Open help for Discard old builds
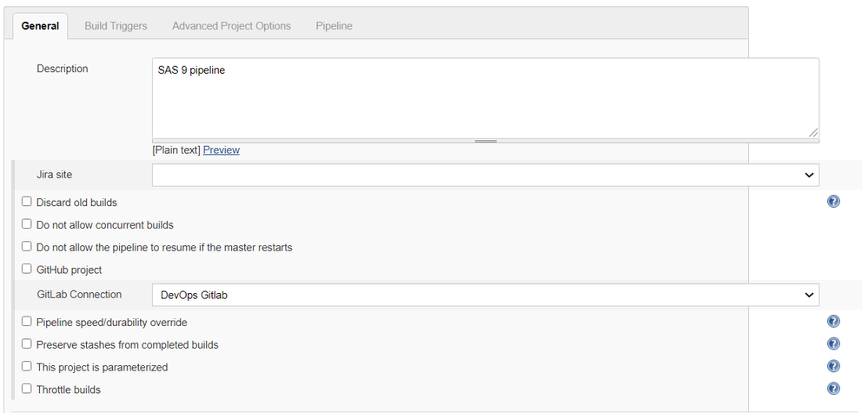The image size is (868, 413). click(x=833, y=202)
